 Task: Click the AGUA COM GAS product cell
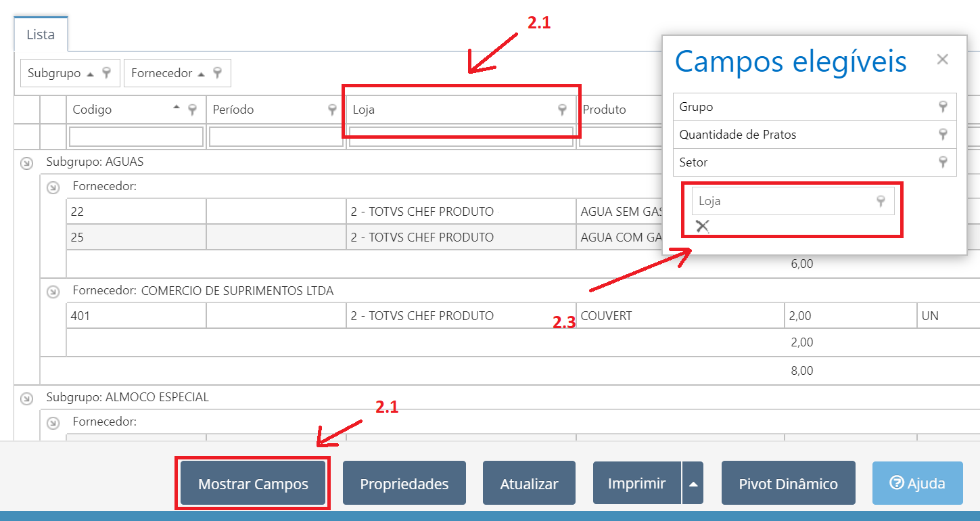click(x=620, y=237)
